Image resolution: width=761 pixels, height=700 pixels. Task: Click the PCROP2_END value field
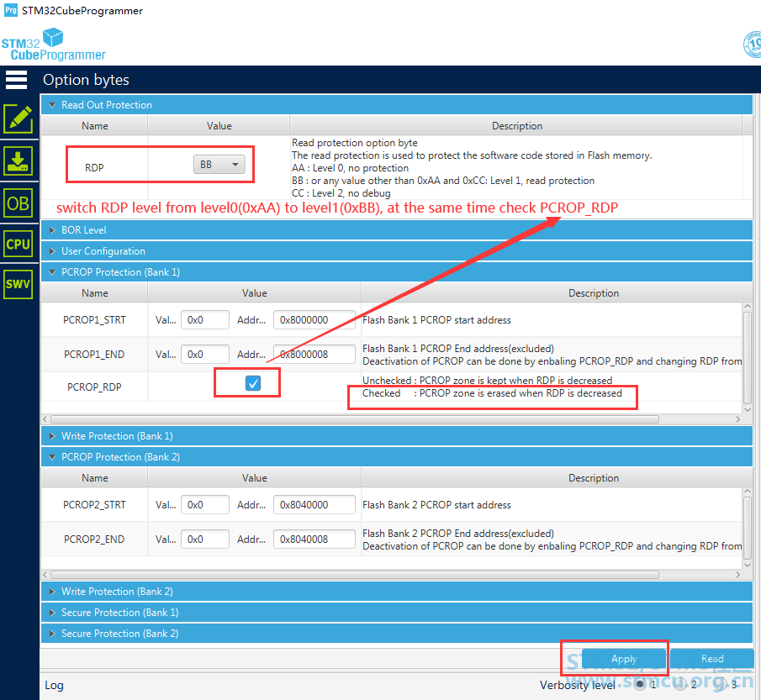click(x=205, y=539)
